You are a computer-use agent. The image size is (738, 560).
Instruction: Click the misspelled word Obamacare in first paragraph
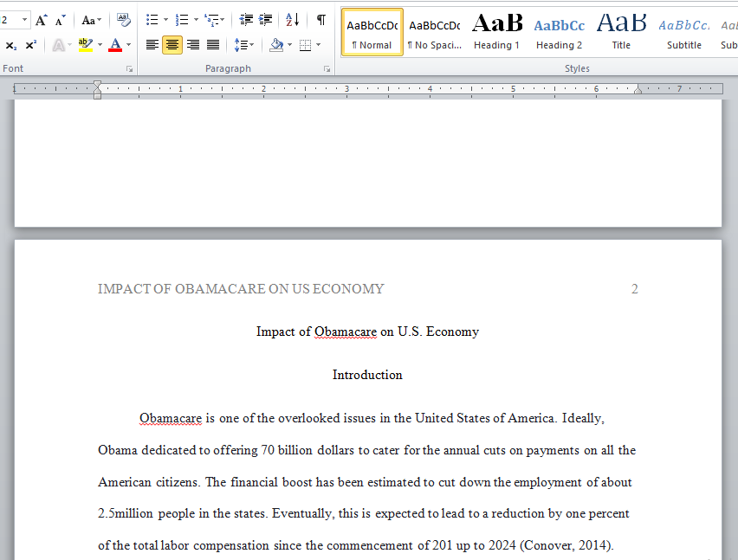171,418
